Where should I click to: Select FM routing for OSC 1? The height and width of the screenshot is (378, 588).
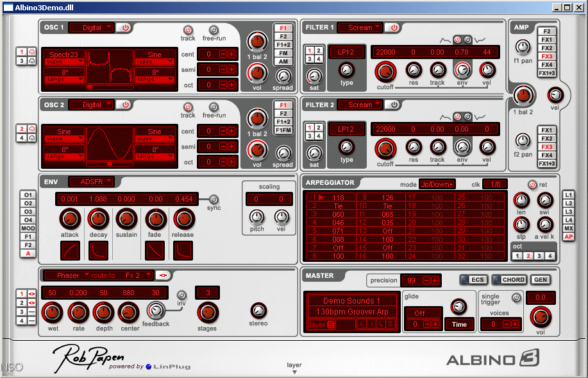pos(283,53)
